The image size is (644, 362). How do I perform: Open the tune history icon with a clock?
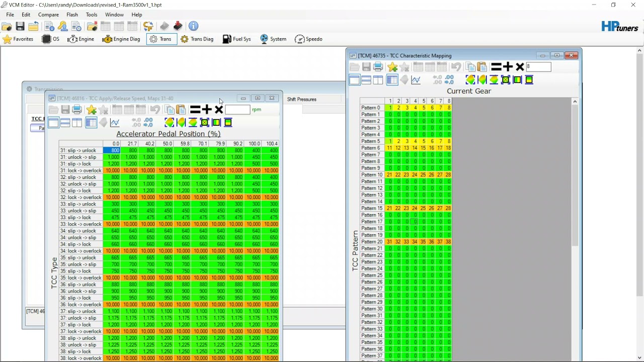76,26
